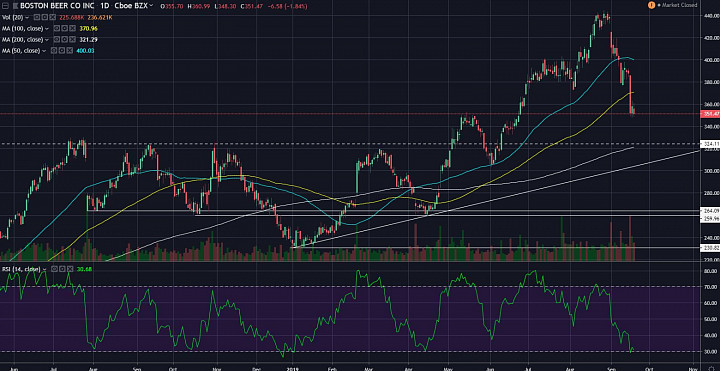
Task: Click the BOSTON BEER CO INC symbol title
Action: click(57, 6)
